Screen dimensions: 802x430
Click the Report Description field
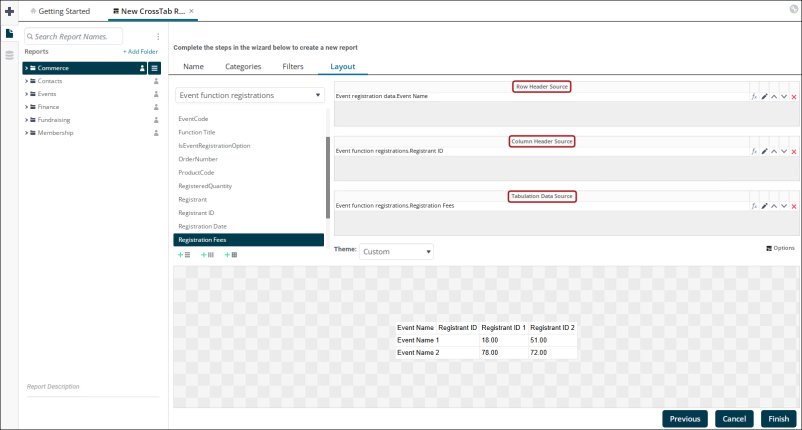tap(93, 387)
